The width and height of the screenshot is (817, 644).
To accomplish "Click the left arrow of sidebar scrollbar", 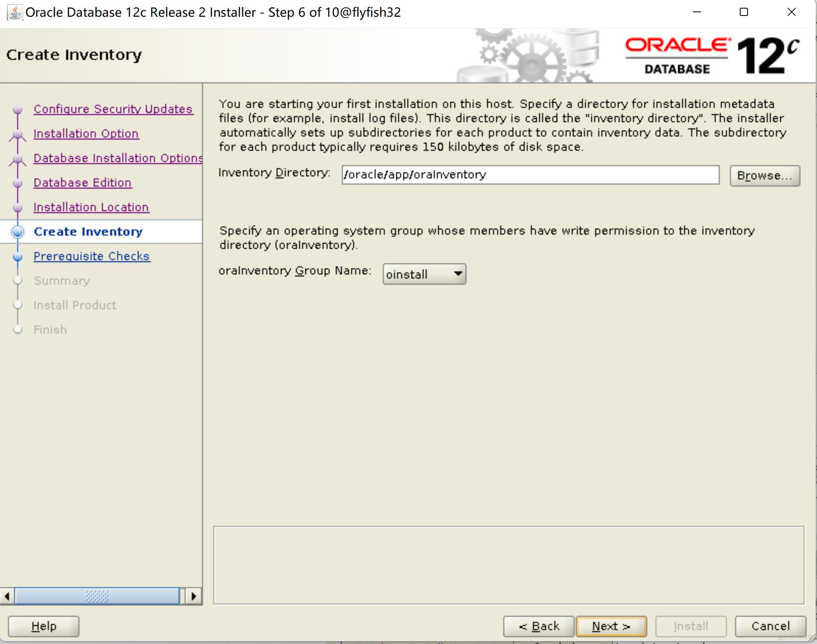I will point(7,596).
